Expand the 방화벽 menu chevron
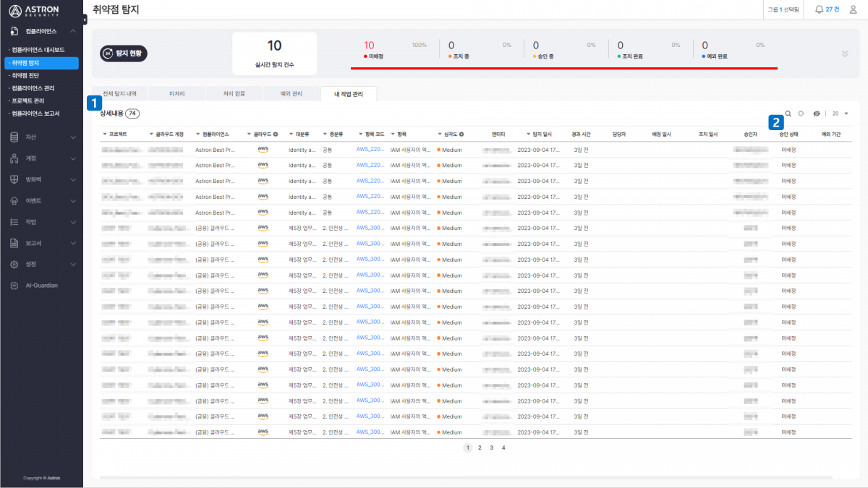 click(73, 179)
